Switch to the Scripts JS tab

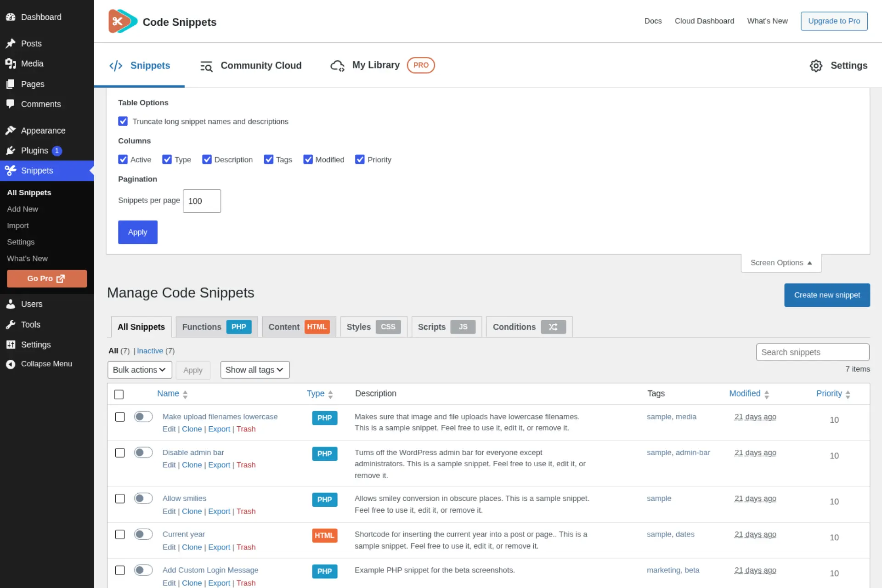(447, 327)
